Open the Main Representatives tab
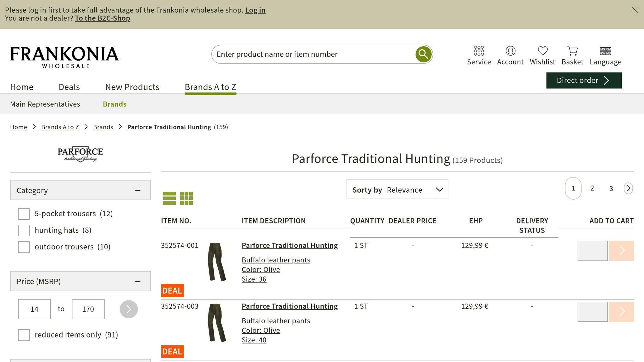644x362 pixels. (x=45, y=104)
